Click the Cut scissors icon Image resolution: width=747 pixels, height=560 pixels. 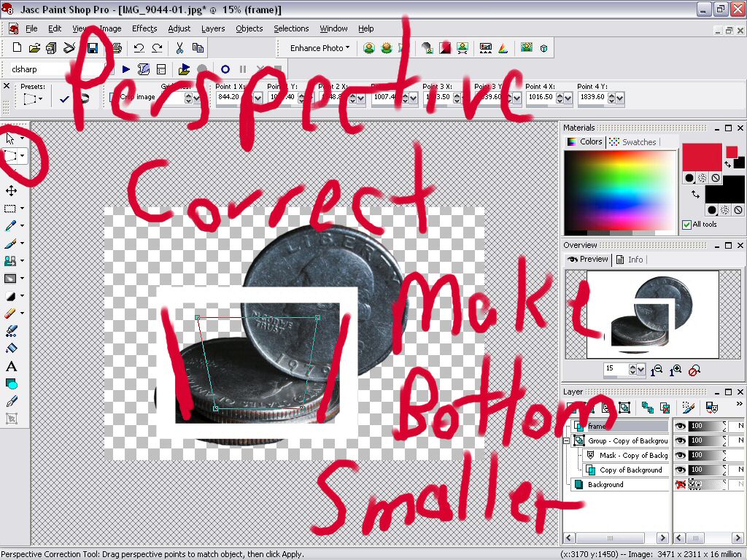pyautogui.click(x=179, y=48)
